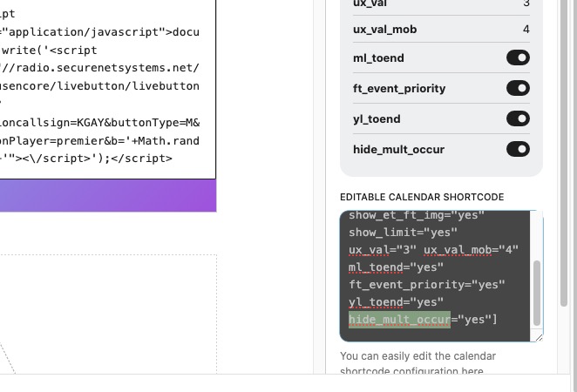Click the sidebar panel scrollbar
This screenshot has width=577, height=392.
click(x=564, y=152)
